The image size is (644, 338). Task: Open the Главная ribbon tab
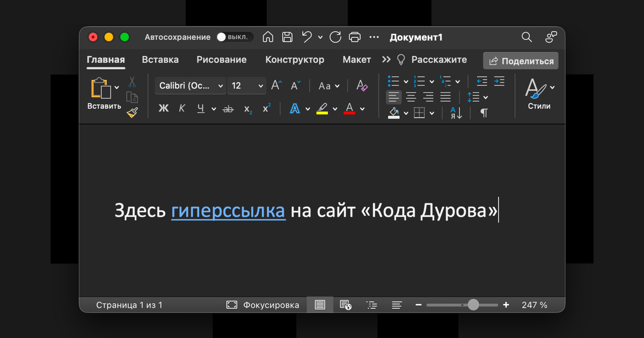tap(106, 60)
